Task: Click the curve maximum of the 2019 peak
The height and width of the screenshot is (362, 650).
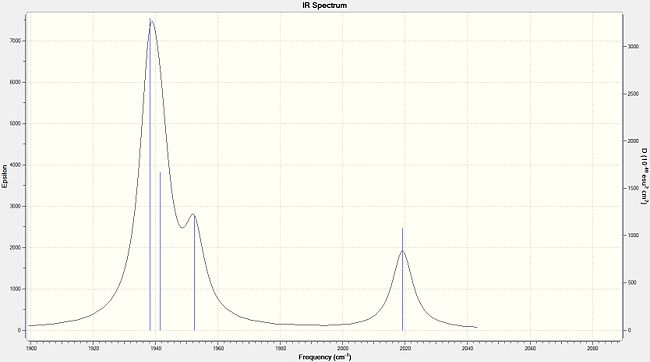Action: (x=403, y=251)
